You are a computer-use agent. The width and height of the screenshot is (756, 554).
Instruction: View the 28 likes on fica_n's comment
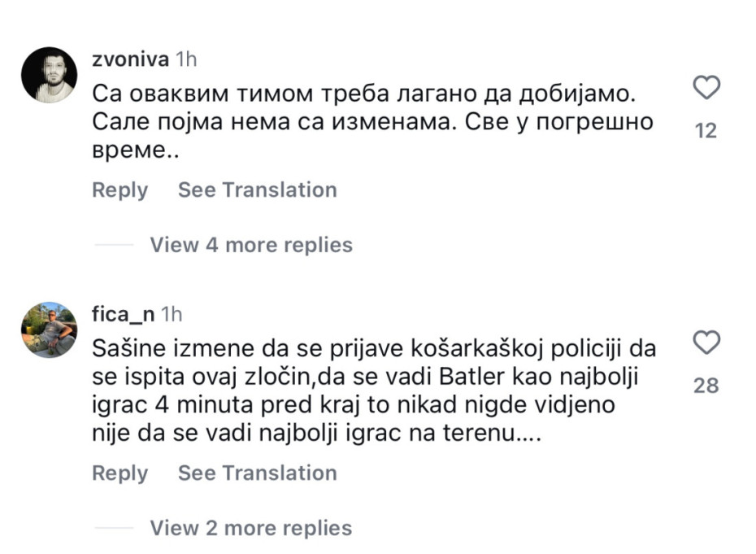[706, 386]
